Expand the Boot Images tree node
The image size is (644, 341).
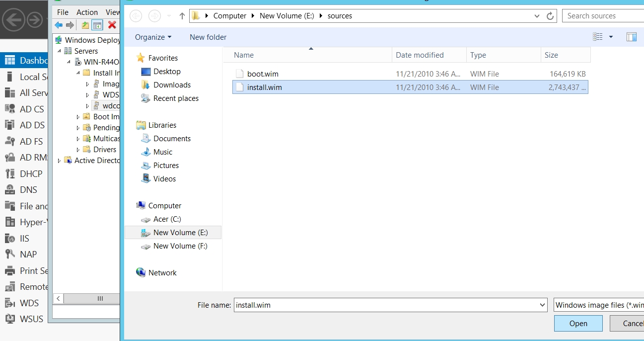(78, 117)
